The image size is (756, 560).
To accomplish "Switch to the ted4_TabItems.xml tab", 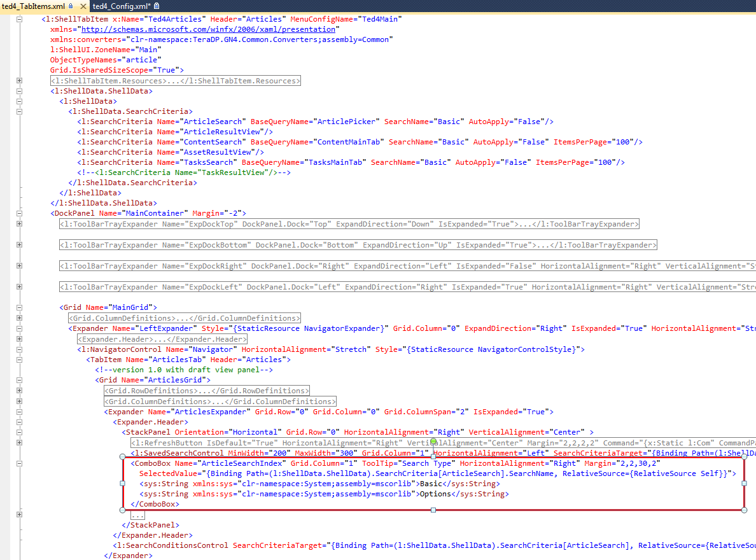I will [33, 6].
